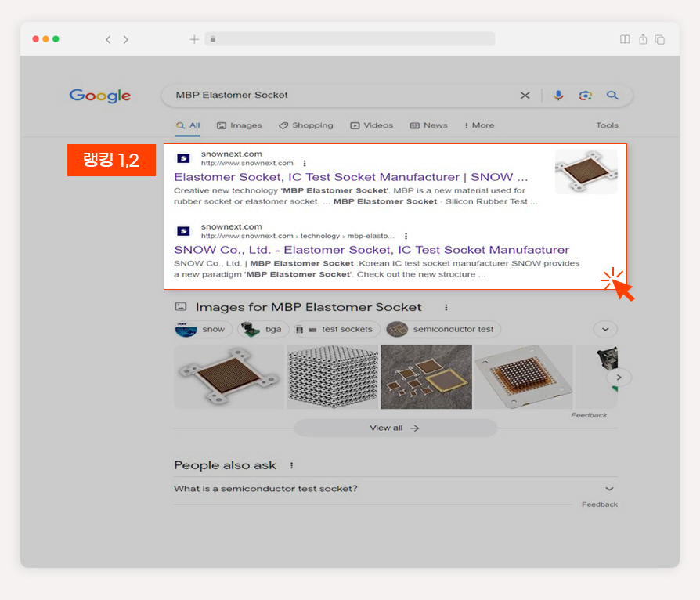
Task: Open the More search filters menu
Action: point(479,125)
